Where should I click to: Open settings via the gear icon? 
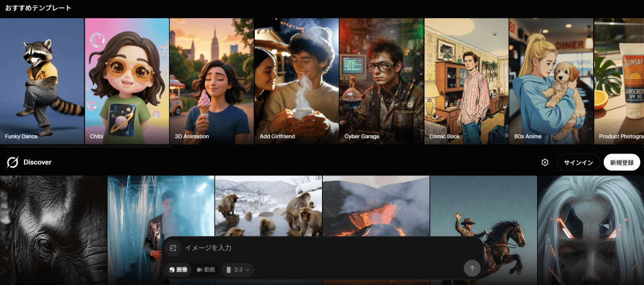coord(545,162)
